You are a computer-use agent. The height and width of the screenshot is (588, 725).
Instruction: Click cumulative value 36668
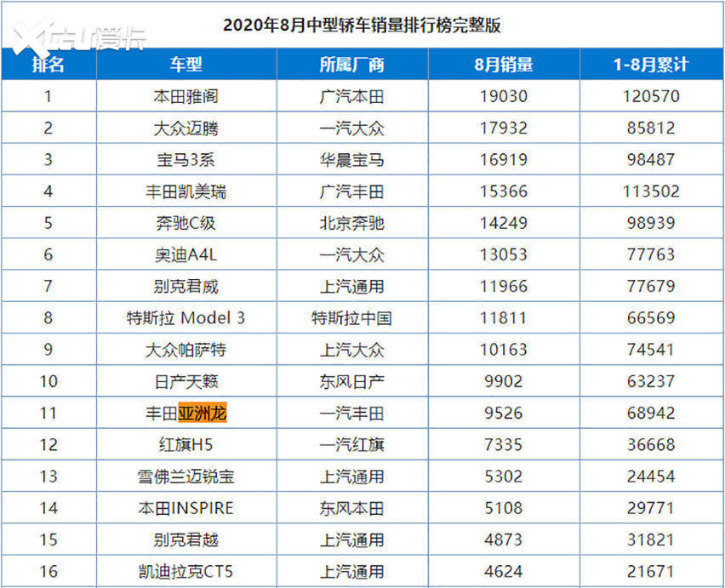[x=651, y=445]
